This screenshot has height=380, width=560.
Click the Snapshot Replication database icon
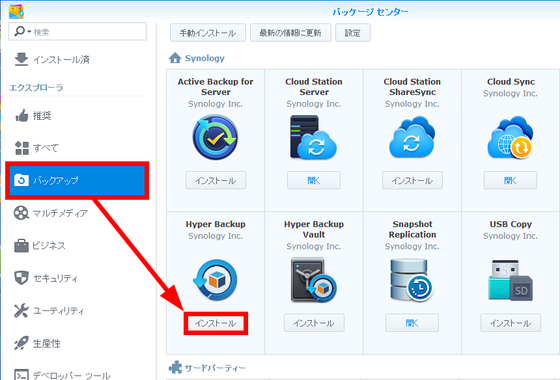[x=412, y=280]
